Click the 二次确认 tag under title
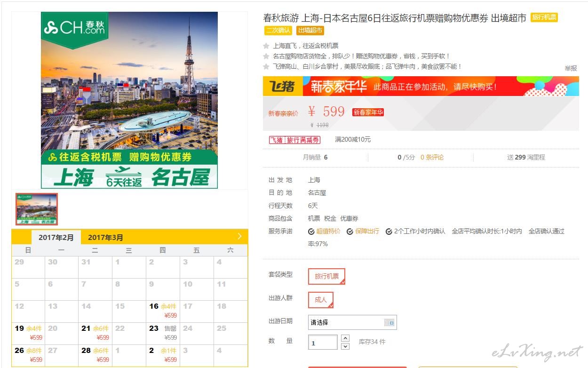The width and height of the screenshot is (588, 368). click(x=278, y=30)
